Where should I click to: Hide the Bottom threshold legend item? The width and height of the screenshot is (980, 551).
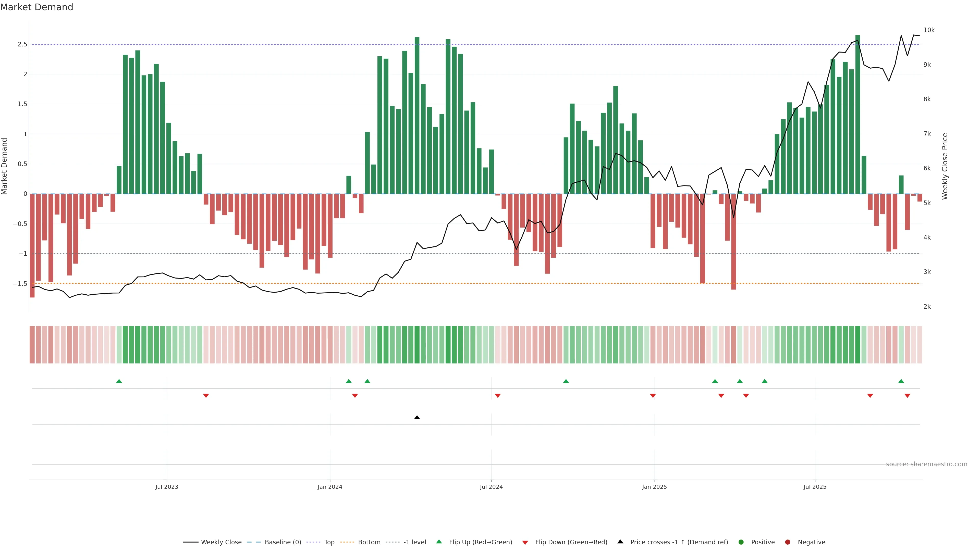click(369, 542)
